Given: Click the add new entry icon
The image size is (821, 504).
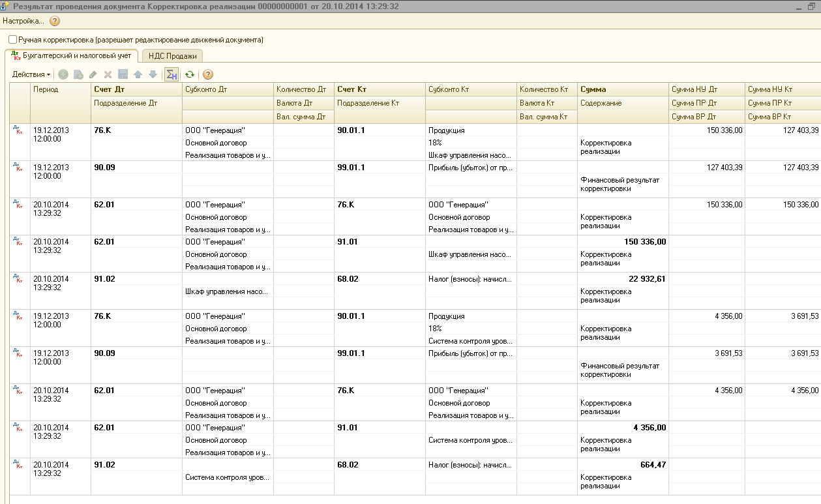Looking at the screenshot, I should click(63, 75).
